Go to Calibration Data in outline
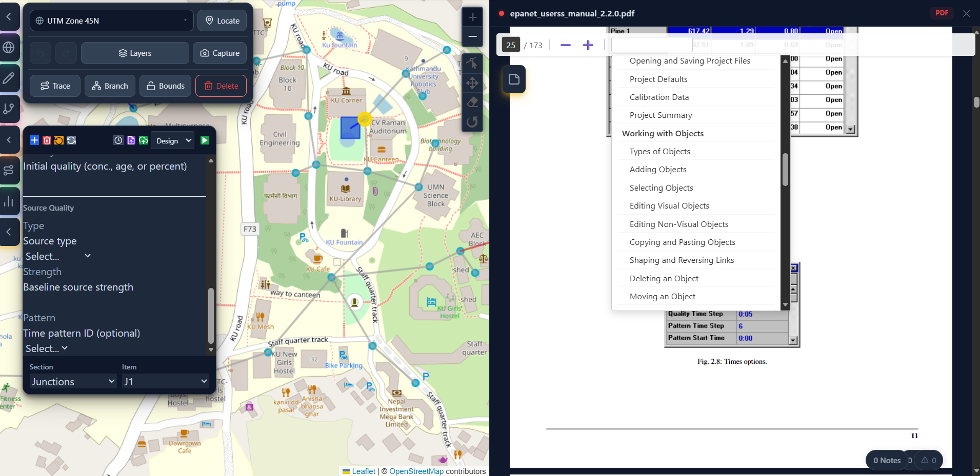Screen dimensions: 980x476 click(659, 97)
